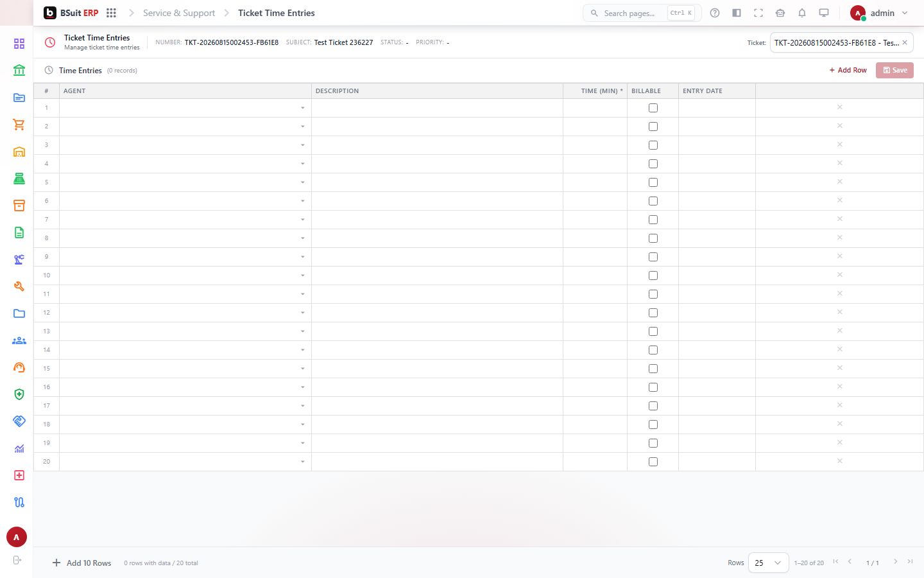Open the archive box icon in sidebar
The height and width of the screenshot is (578, 924).
point(19,206)
